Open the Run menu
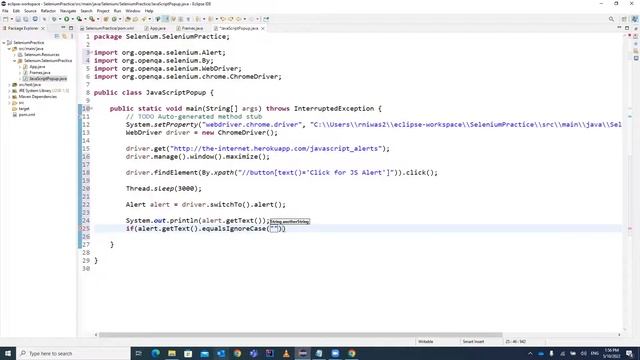640x360 pixels. click(117, 11)
